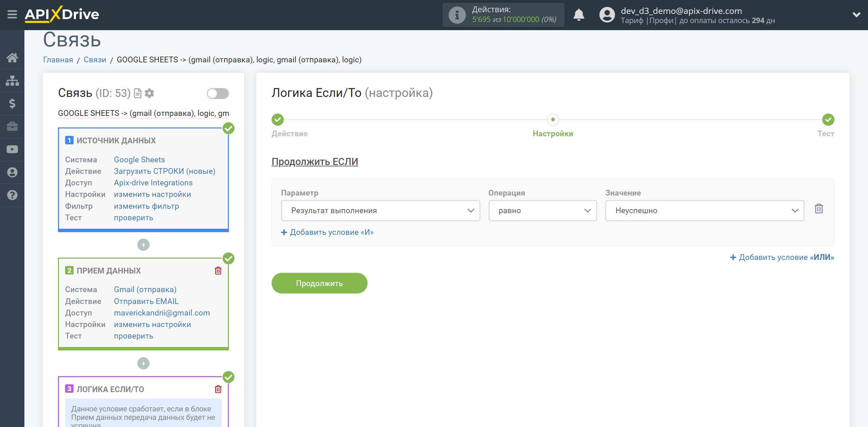Open the help question sidebar icon
This screenshot has height=427, width=868.
coord(12,195)
